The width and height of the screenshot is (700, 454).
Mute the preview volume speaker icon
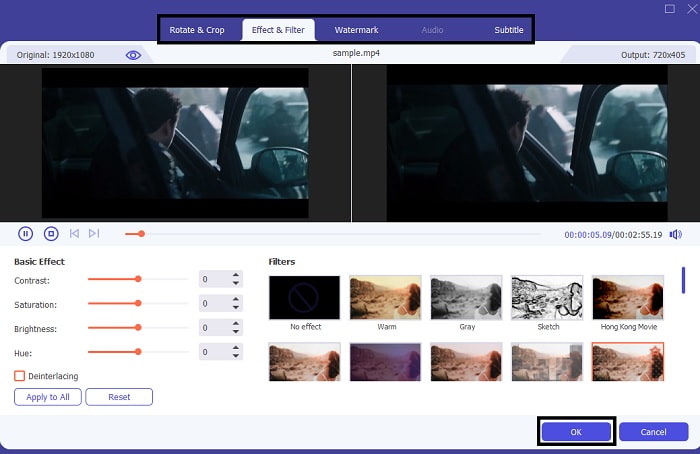675,234
